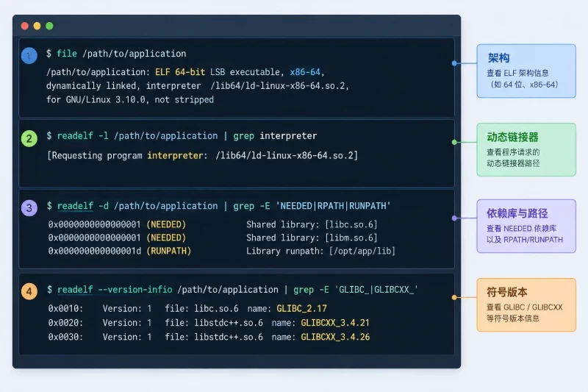Click the highlighted "ELF 64-bit" text
This screenshot has height=392, width=588.
click(180, 72)
